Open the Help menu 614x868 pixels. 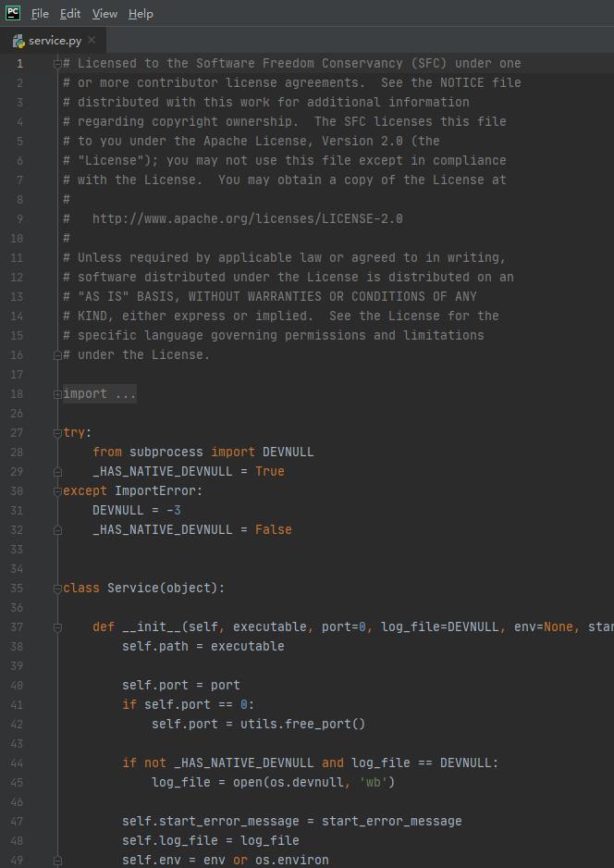click(141, 14)
